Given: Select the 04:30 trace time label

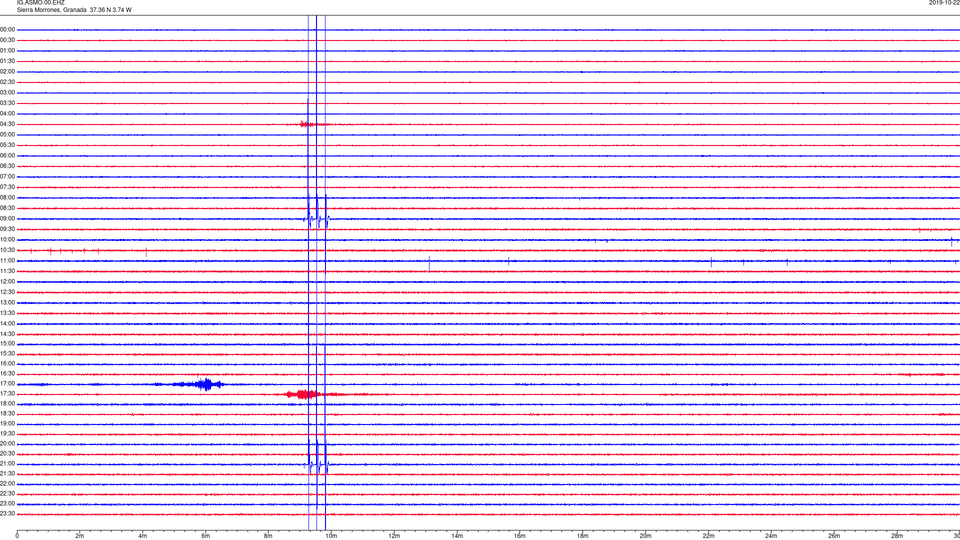Looking at the screenshot, I should [x=8, y=124].
